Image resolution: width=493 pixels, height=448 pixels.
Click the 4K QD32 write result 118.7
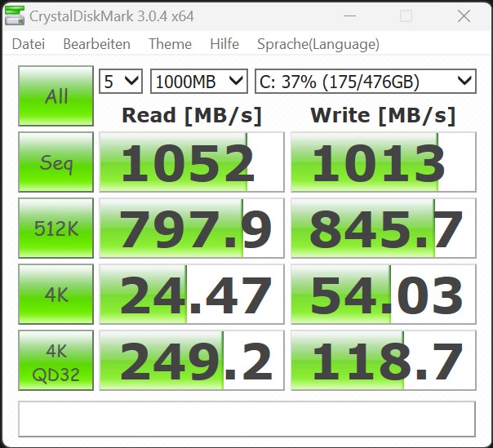tap(384, 361)
